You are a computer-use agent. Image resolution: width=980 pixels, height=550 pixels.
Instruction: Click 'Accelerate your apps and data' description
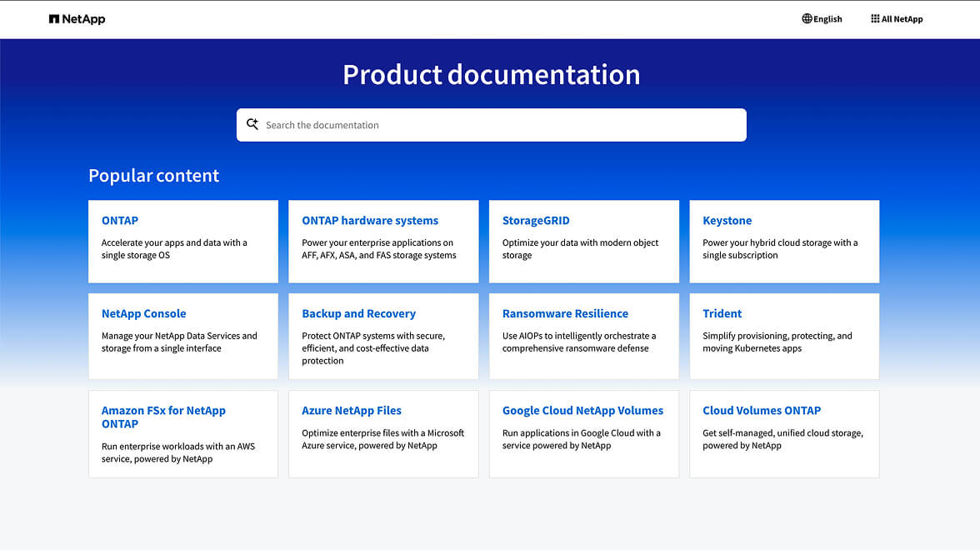coord(174,248)
